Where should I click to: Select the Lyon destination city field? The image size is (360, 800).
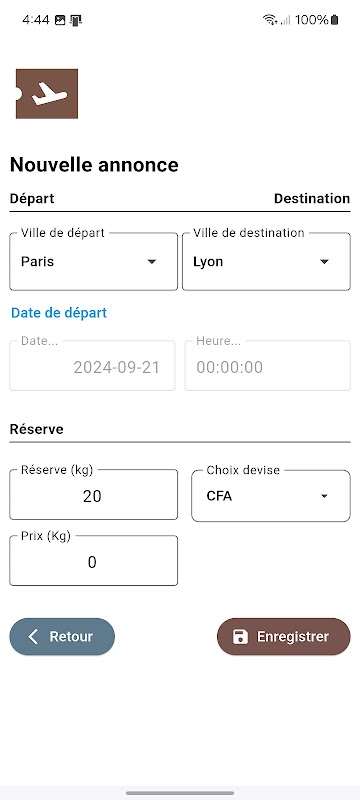point(266,262)
